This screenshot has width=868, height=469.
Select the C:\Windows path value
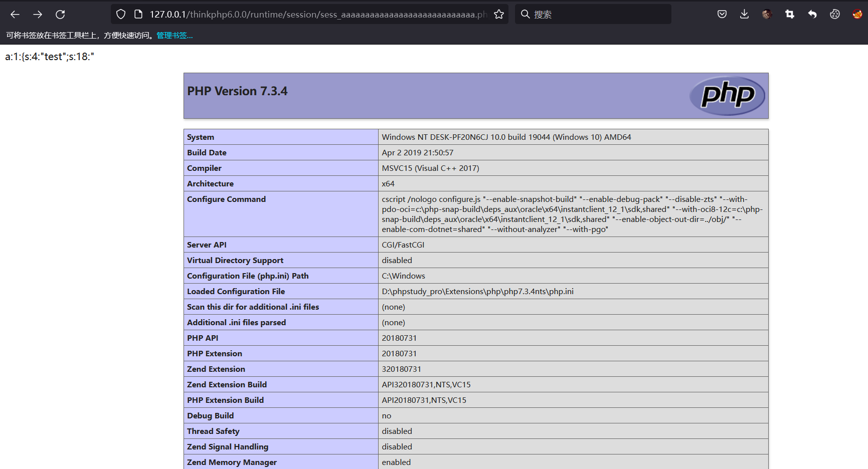(404, 276)
